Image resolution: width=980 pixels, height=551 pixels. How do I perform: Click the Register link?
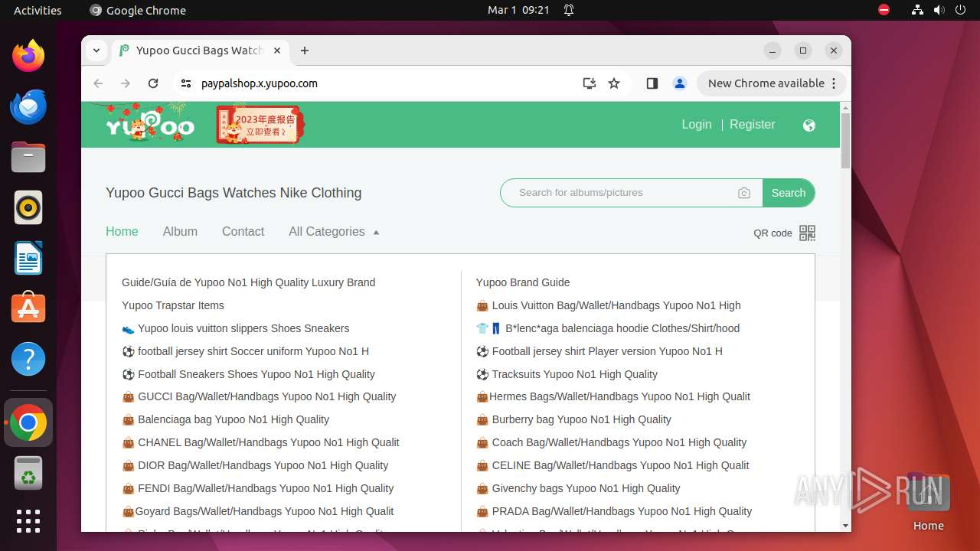tap(752, 125)
